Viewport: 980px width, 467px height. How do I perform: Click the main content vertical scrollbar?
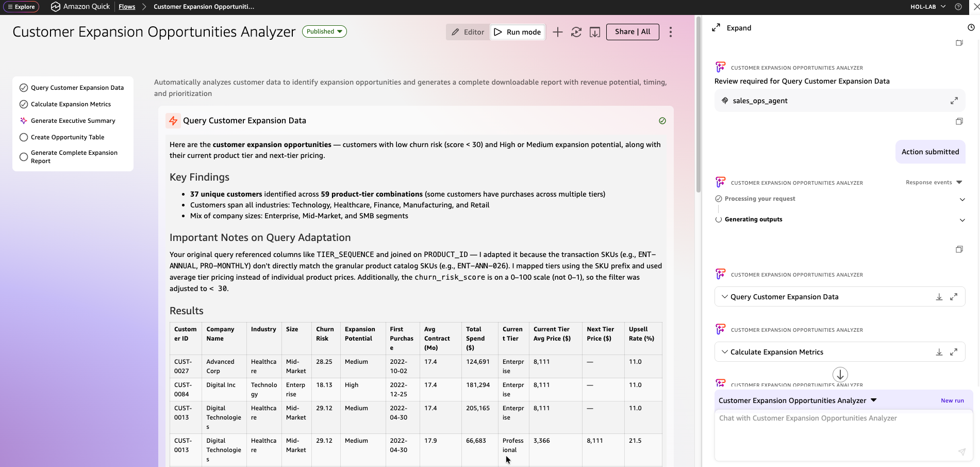pos(699,105)
